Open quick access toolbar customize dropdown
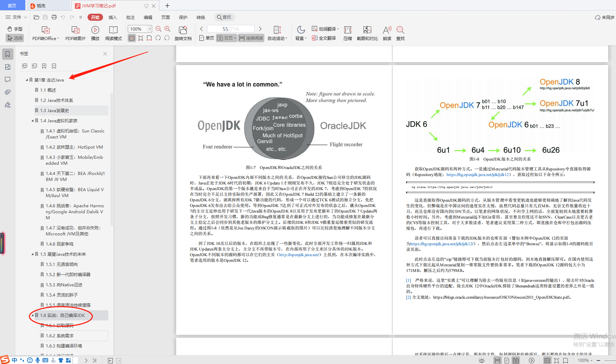616x364 pixels. click(81, 17)
